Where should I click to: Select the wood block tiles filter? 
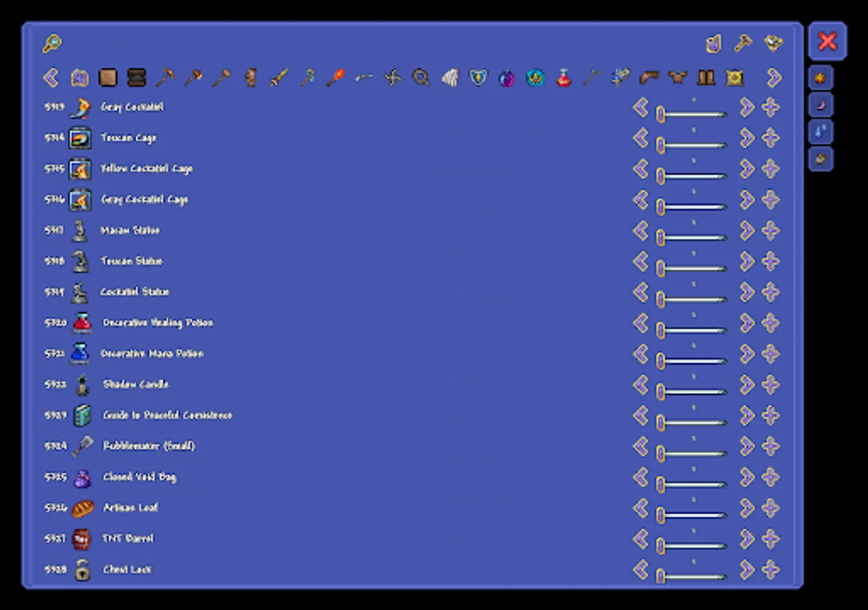[108, 77]
